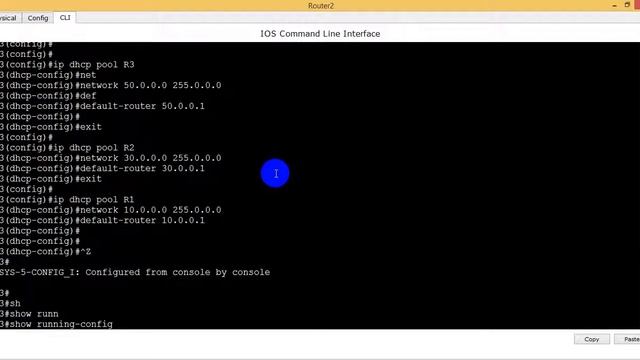Switch to the Config tab
The width and height of the screenshot is (640, 360).
(38, 18)
